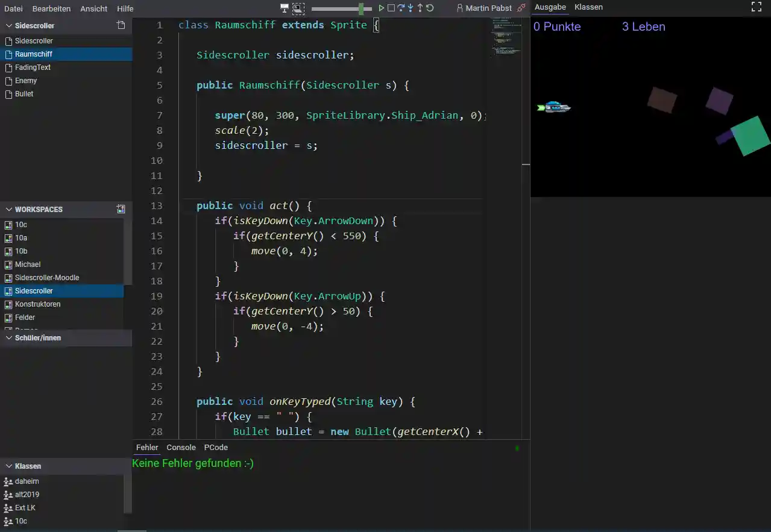This screenshot has width=771, height=532.
Task: Click the Martin Pabst account name
Action: pos(490,8)
